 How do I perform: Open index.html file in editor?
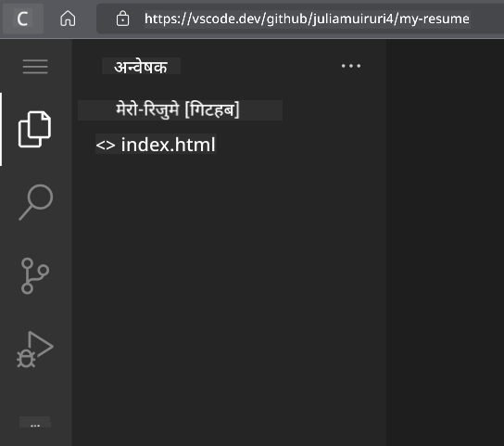click(x=168, y=145)
